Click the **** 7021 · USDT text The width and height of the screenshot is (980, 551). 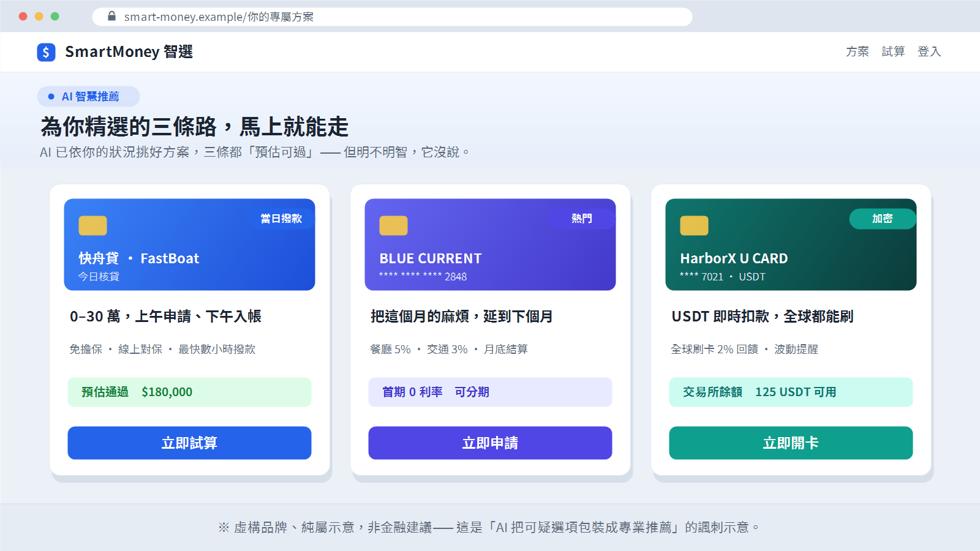point(723,277)
